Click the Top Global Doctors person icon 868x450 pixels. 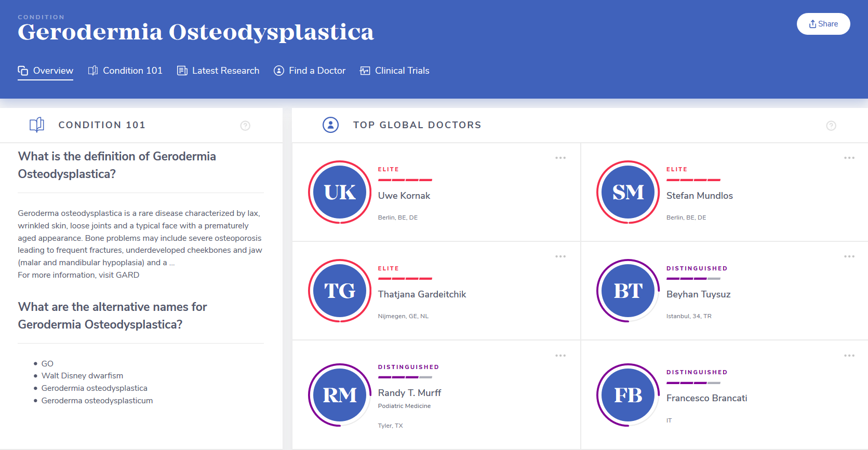click(x=330, y=125)
